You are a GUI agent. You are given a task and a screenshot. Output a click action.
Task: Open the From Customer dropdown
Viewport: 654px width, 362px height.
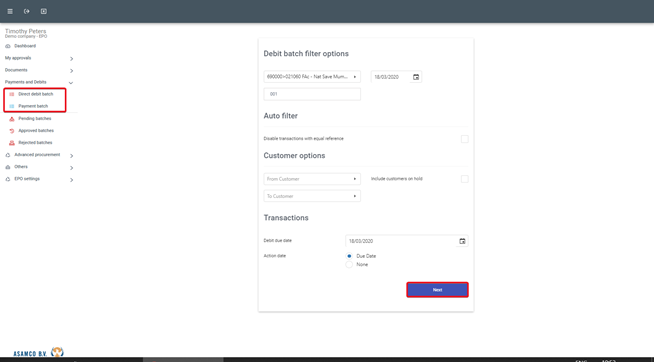312,179
